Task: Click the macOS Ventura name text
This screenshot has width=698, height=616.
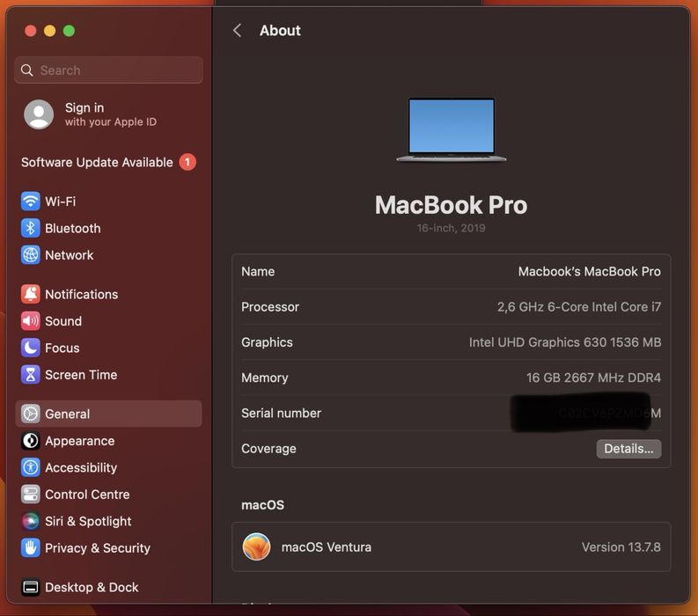Action: (327, 546)
